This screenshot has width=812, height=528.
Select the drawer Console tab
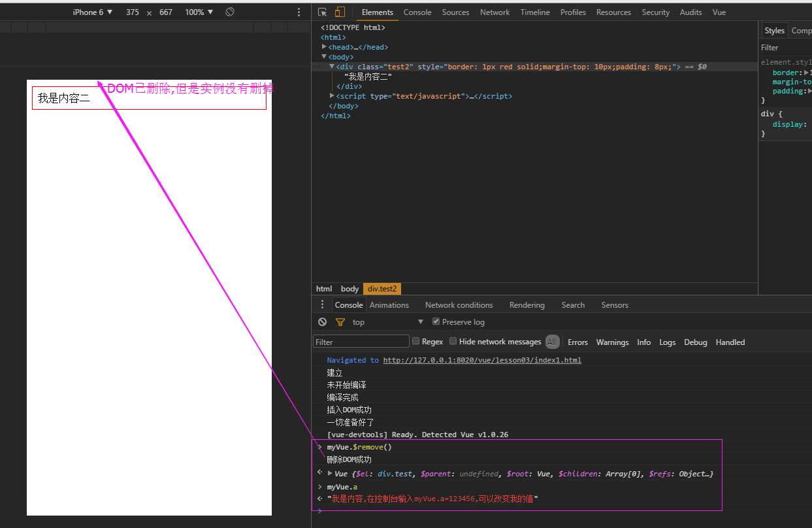(x=349, y=305)
